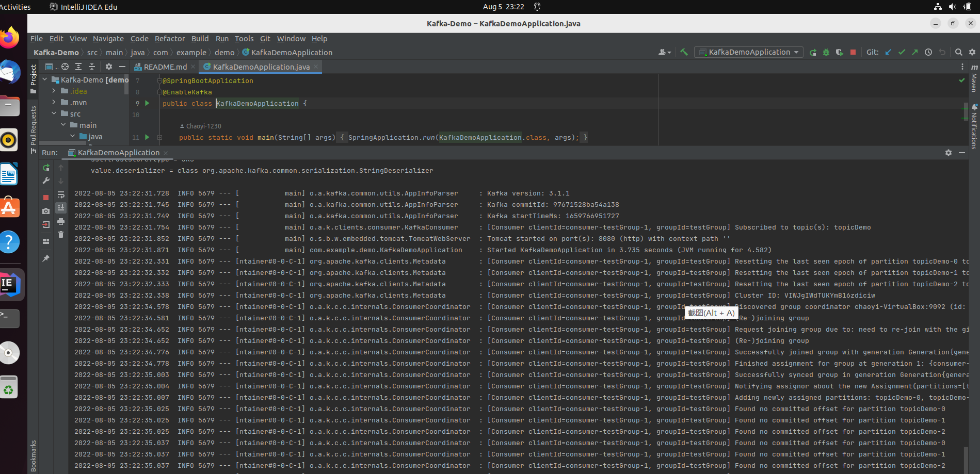The height and width of the screenshot is (474, 980).
Task: Stop the application via main toolbar red square
Action: (853, 52)
